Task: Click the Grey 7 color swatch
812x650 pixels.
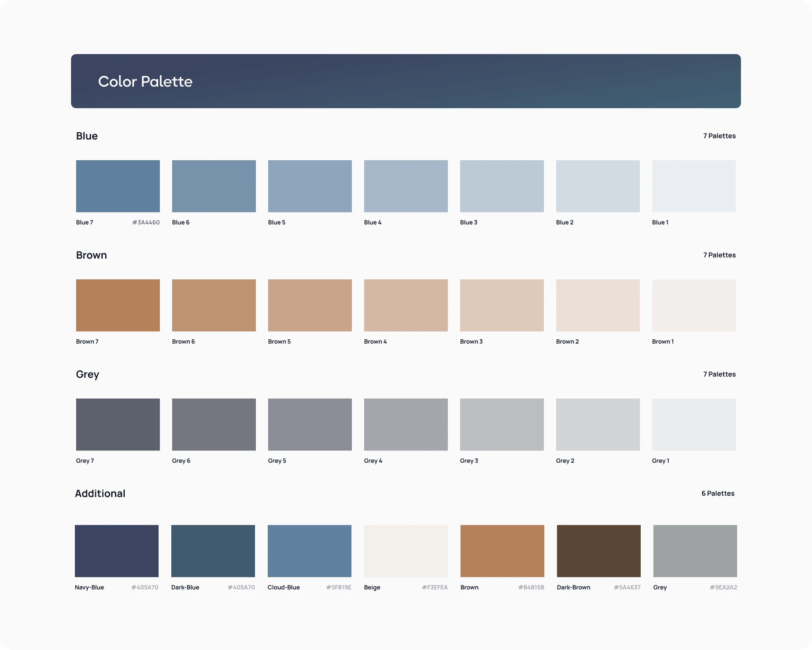Action: (118, 424)
